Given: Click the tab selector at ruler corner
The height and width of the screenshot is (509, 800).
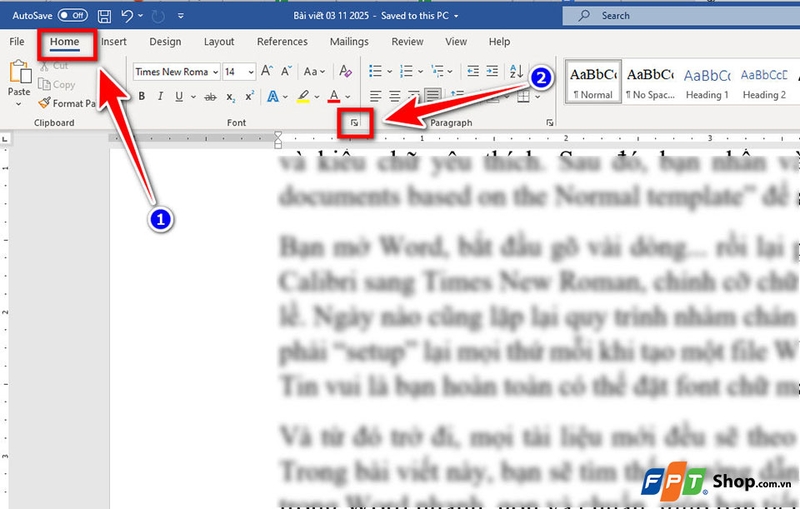Looking at the screenshot, I should pos(5,139).
